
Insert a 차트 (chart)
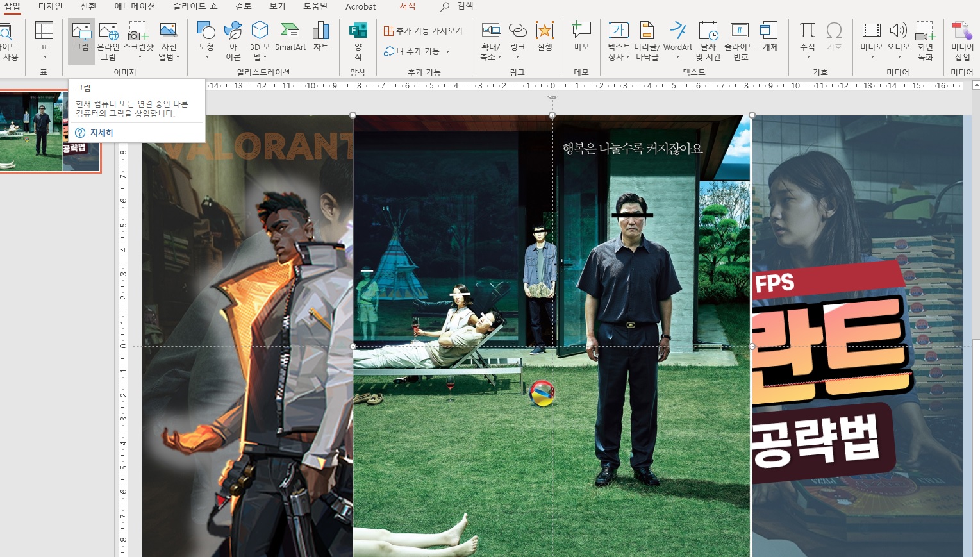pos(321,37)
